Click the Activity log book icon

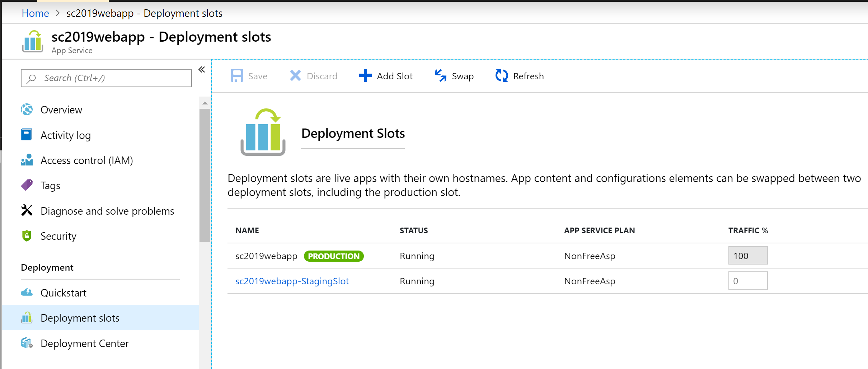point(27,135)
